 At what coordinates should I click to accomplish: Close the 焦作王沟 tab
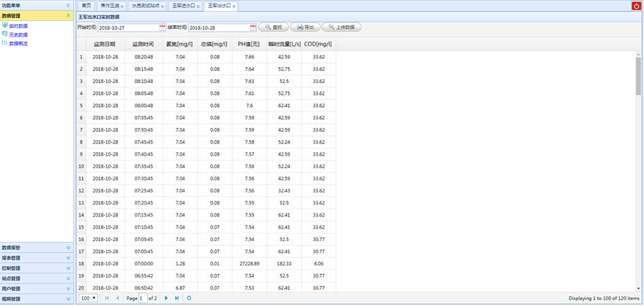(x=122, y=5)
